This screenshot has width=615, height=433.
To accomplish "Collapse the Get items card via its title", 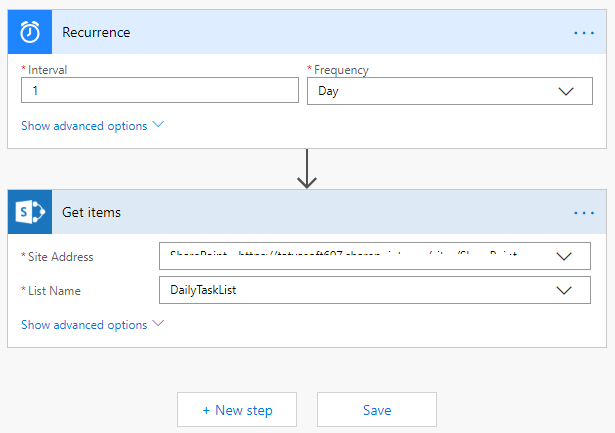I will click(x=91, y=212).
